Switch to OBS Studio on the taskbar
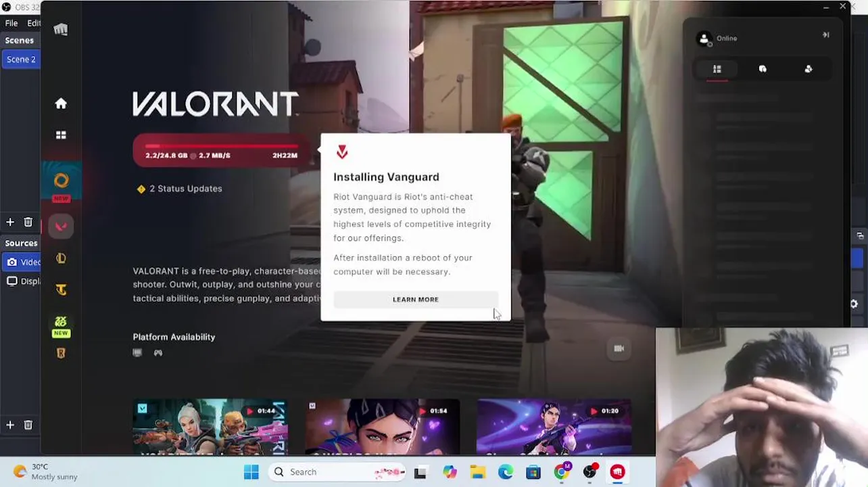The width and height of the screenshot is (868, 487). (589, 472)
